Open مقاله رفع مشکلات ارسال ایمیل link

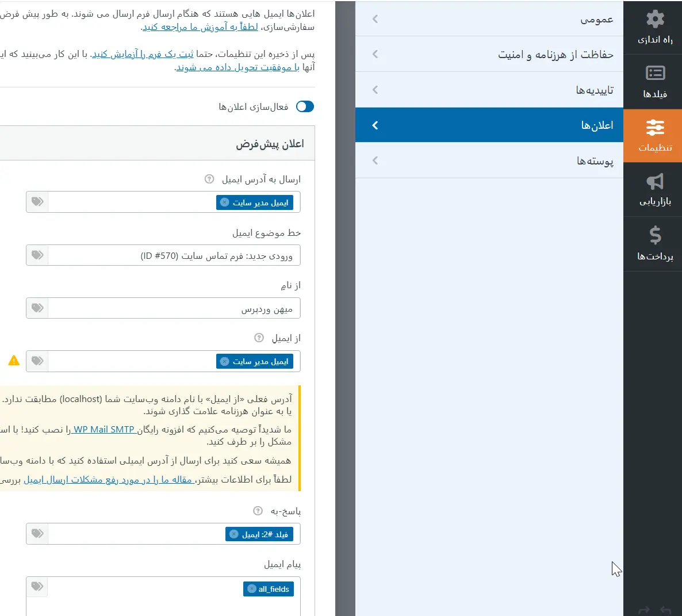point(108,480)
